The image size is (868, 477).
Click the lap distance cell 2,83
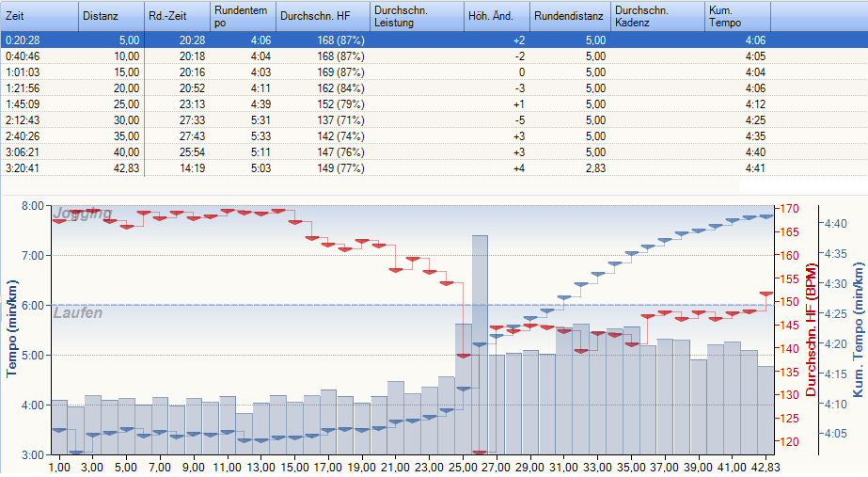pos(595,167)
